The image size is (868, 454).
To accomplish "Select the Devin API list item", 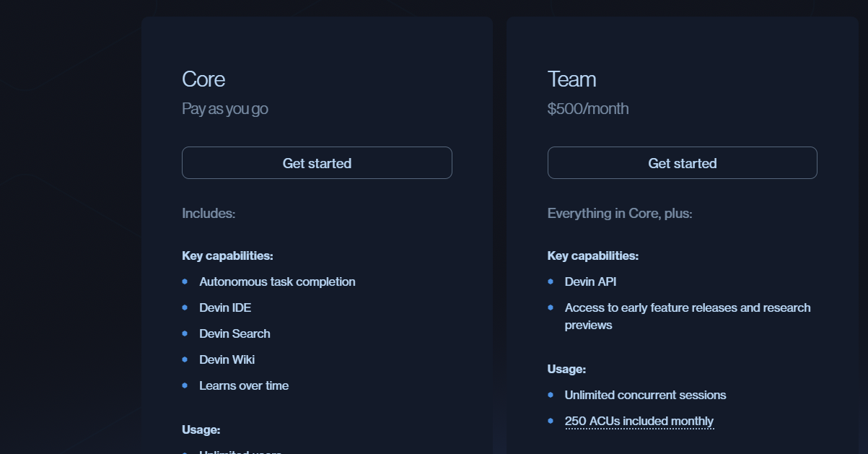I will pyautogui.click(x=590, y=281).
